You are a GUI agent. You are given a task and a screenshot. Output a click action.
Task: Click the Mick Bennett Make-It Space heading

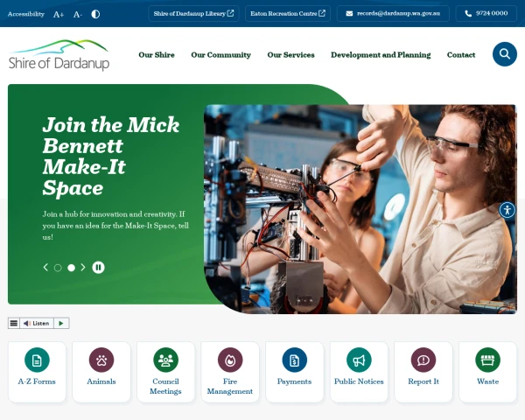[111, 156]
